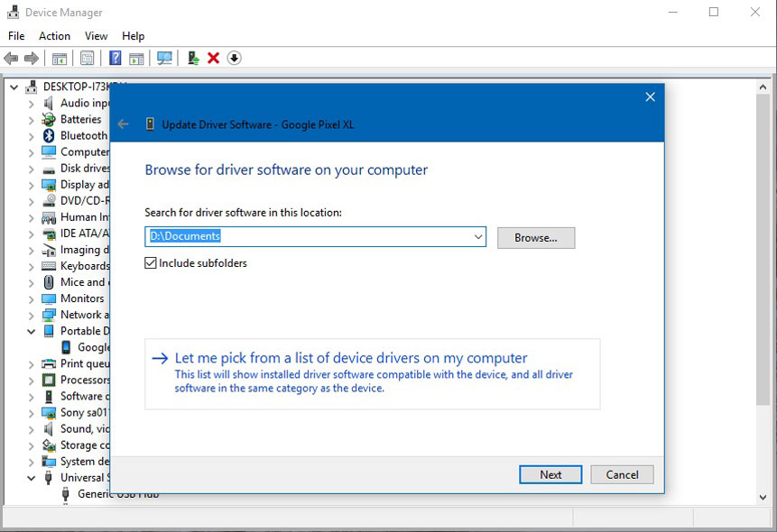Click the scrollbar down arrow in Device Manager
The width and height of the screenshot is (777, 532).
[763, 498]
